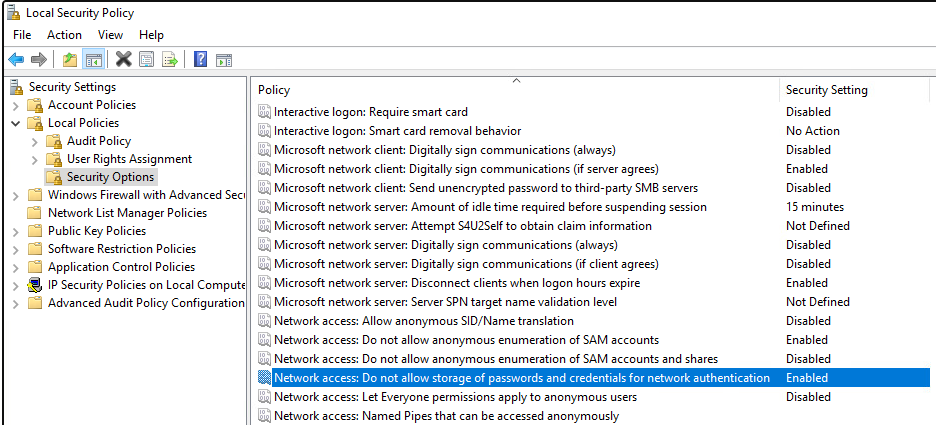Open the View menu
936x425 pixels.
(x=110, y=35)
